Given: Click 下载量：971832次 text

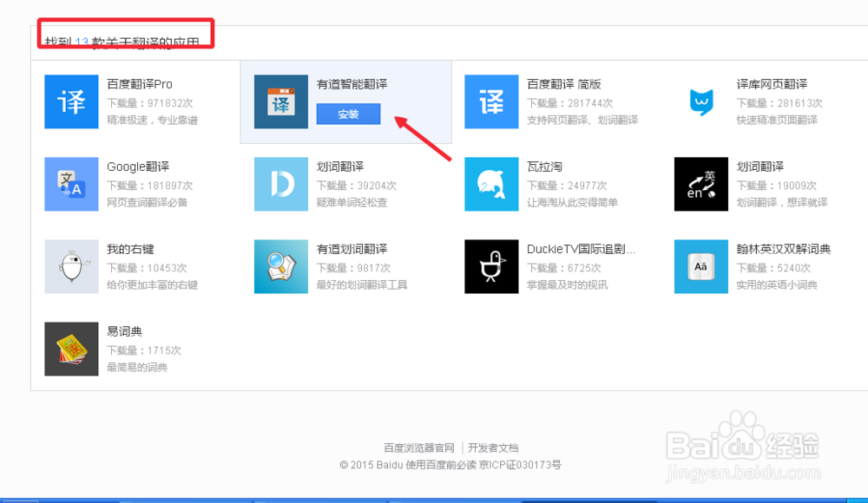Looking at the screenshot, I should 150,103.
